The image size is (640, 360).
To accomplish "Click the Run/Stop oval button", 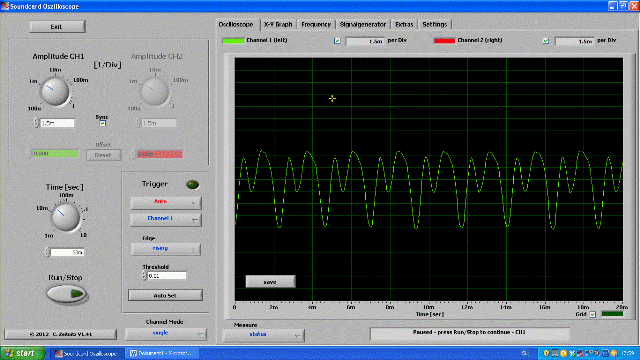I will coord(67,293).
